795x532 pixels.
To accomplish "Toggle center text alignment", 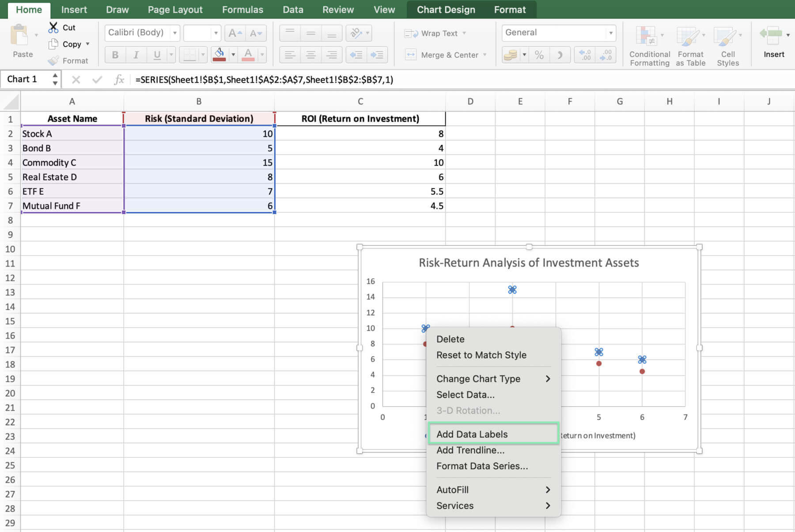I will click(310, 55).
